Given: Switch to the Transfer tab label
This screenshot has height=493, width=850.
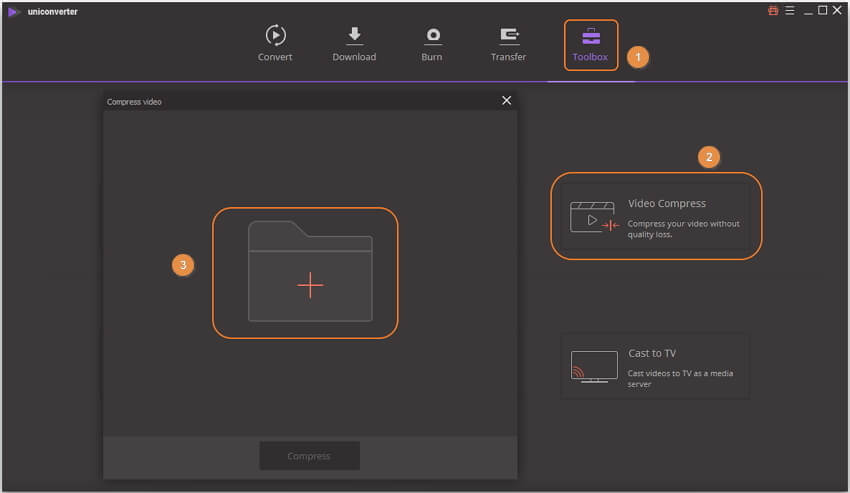Looking at the screenshot, I should pyautogui.click(x=508, y=57).
